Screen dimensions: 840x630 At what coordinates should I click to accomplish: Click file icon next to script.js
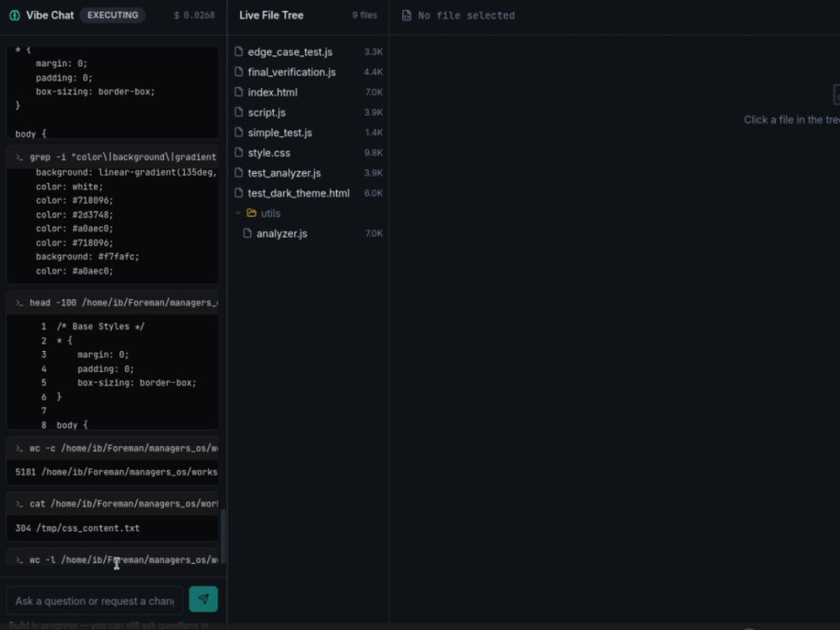click(x=239, y=113)
